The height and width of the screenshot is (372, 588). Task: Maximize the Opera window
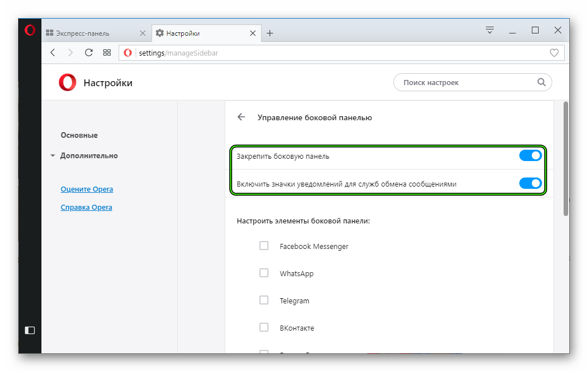[x=535, y=30]
